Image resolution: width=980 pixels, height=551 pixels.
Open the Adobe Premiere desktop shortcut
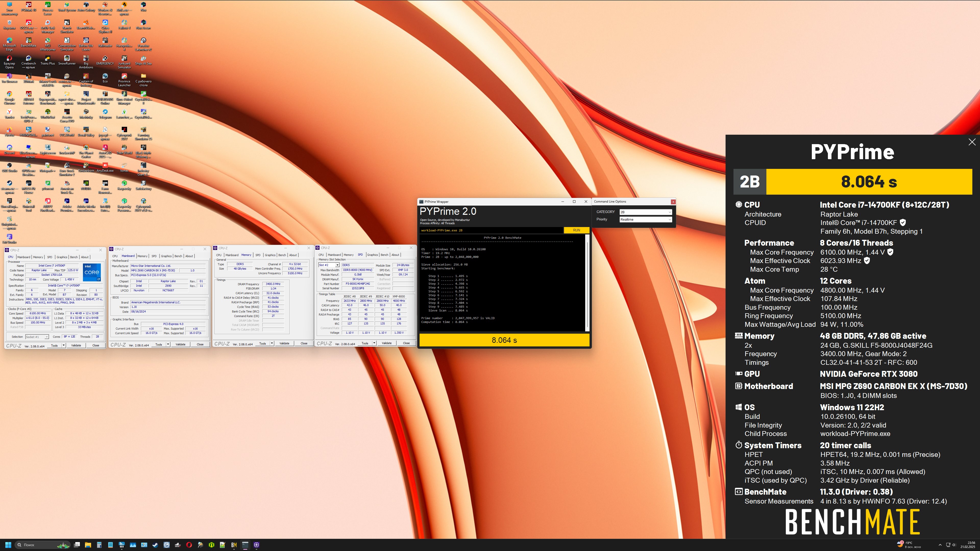click(x=67, y=205)
